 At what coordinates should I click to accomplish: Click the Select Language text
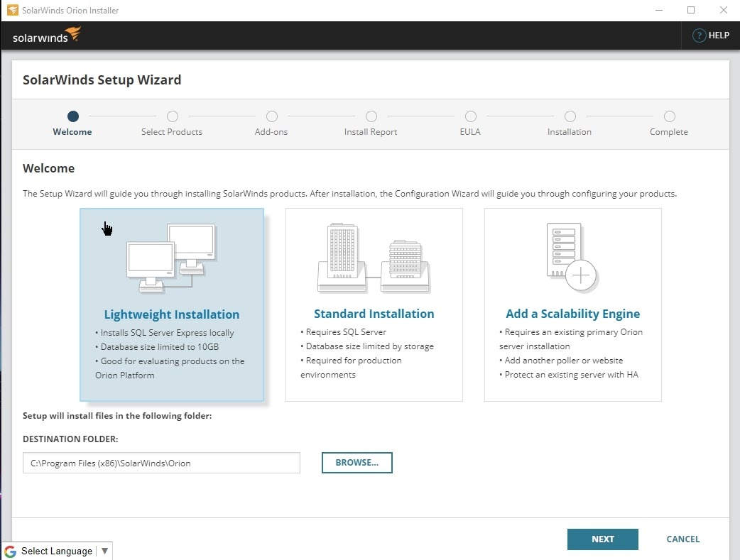pyautogui.click(x=57, y=551)
